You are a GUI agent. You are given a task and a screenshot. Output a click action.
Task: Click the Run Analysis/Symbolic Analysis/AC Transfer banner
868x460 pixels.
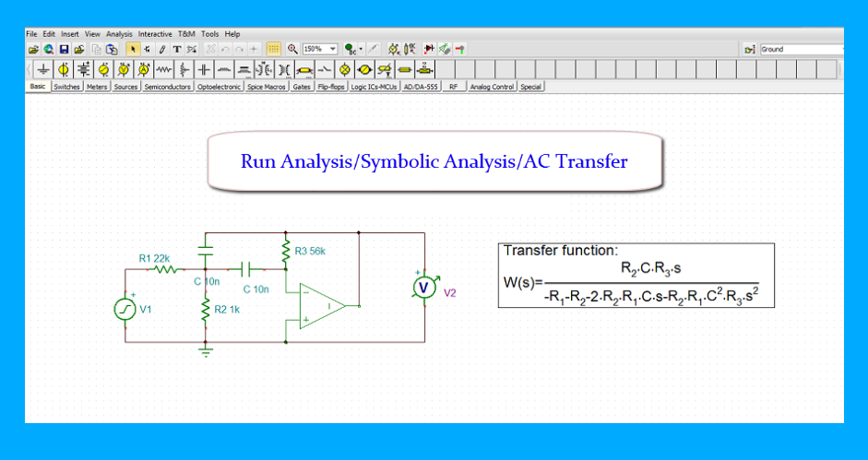[434, 161]
